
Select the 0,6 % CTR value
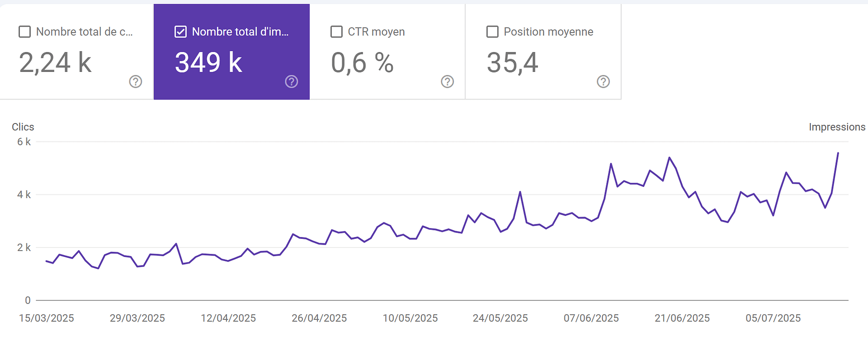click(362, 62)
